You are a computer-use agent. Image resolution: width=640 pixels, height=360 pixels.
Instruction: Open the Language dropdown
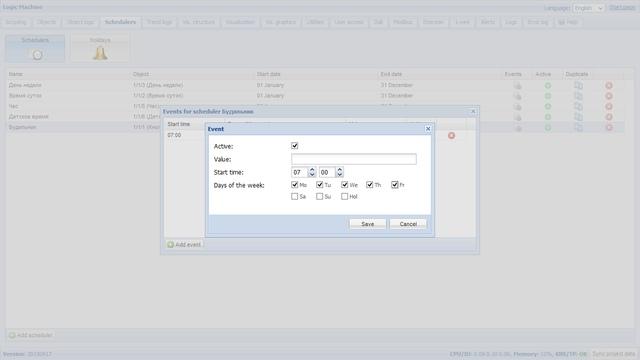(x=588, y=8)
